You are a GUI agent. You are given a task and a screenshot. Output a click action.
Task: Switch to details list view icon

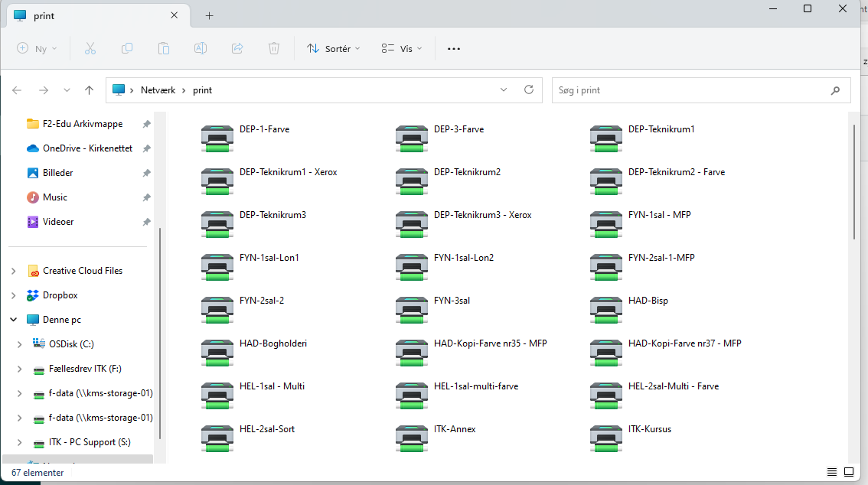click(x=831, y=472)
